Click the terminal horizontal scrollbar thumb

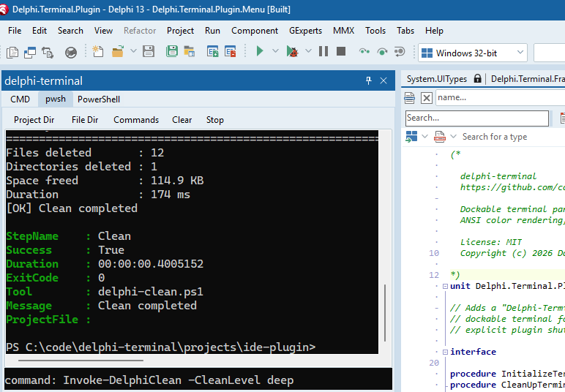[x=81, y=360]
